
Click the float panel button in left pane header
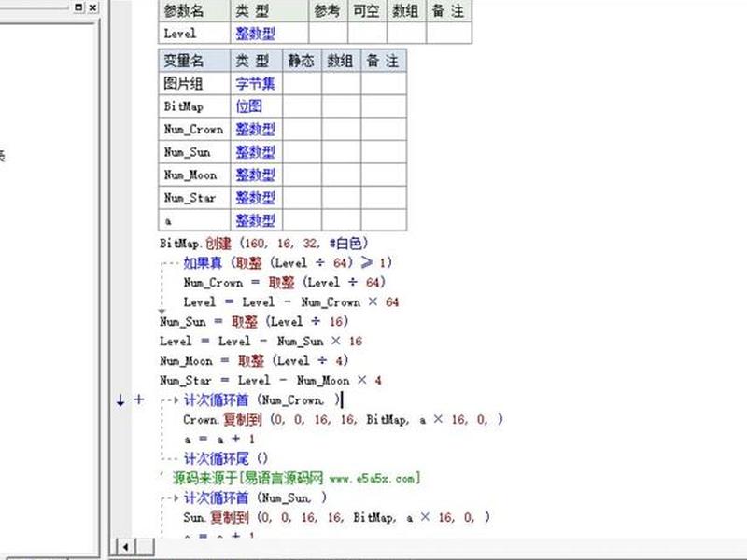(79, 7)
